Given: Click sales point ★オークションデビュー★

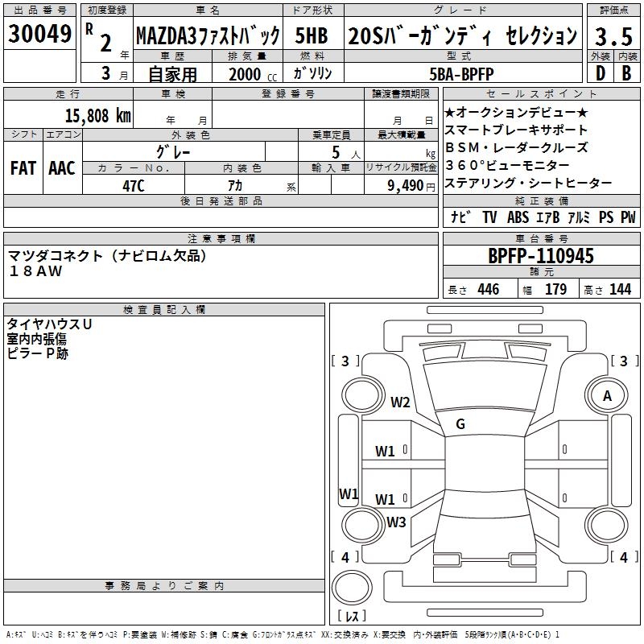Looking at the screenshot, I should 516,112.
